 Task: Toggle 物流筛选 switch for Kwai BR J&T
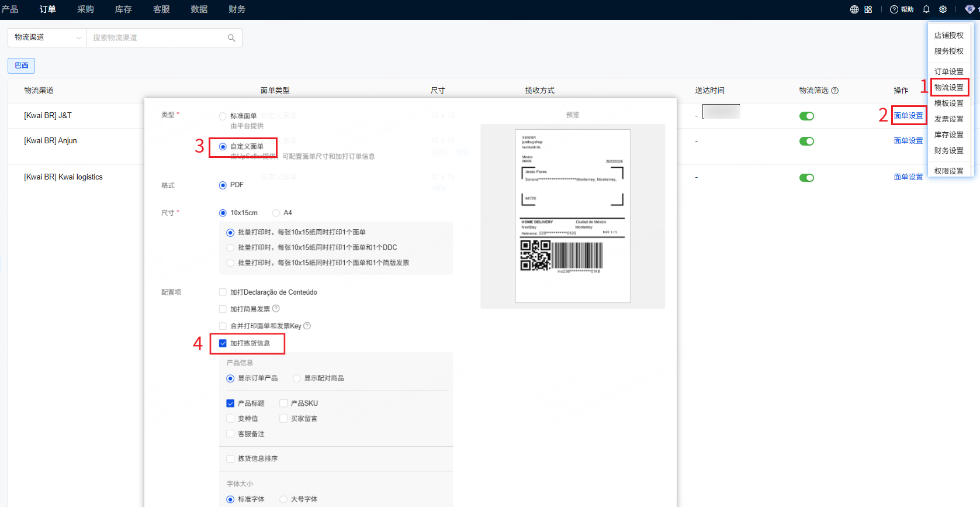pos(806,116)
